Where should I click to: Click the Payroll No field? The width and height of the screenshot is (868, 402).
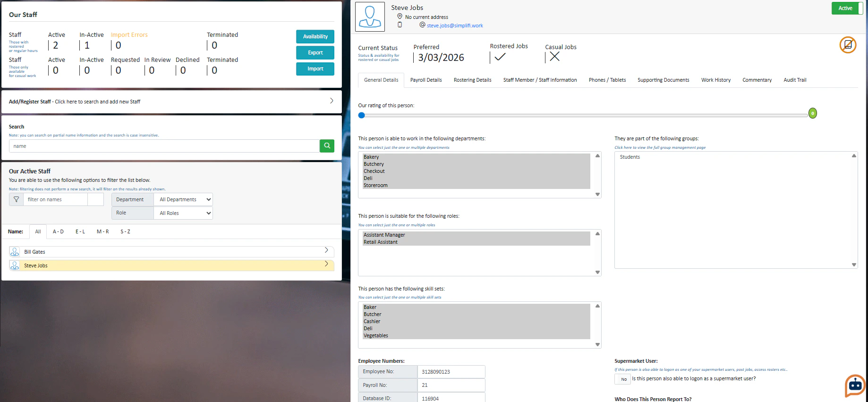451,385
